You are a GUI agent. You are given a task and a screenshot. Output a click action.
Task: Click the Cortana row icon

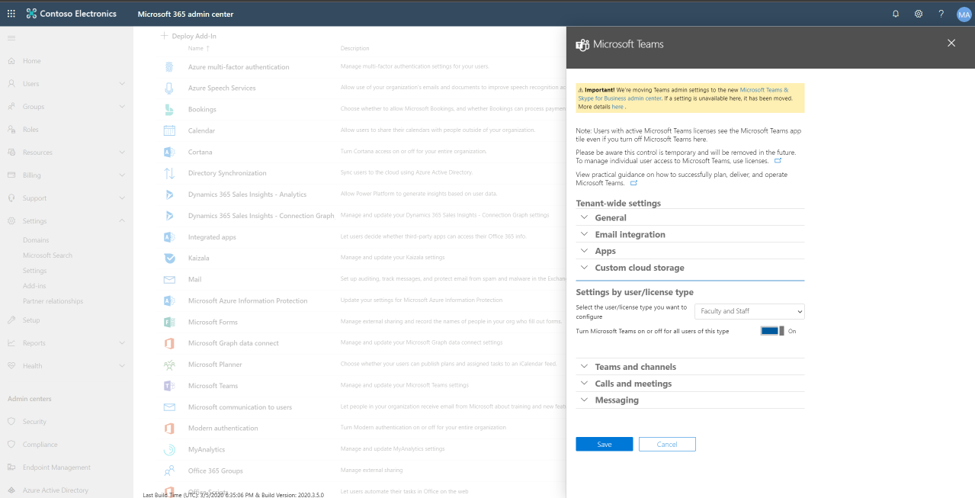coord(169,152)
